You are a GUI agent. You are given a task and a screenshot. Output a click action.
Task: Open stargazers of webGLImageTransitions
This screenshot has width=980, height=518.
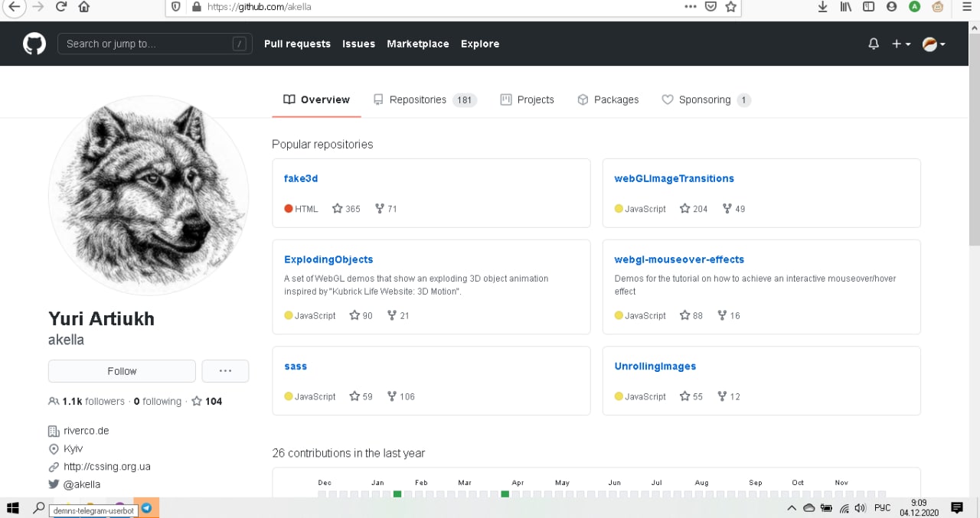[x=694, y=208]
